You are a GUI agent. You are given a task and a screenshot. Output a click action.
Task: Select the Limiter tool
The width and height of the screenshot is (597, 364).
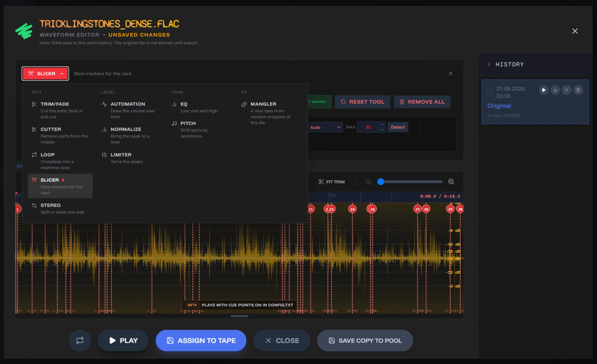[x=130, y=158]
